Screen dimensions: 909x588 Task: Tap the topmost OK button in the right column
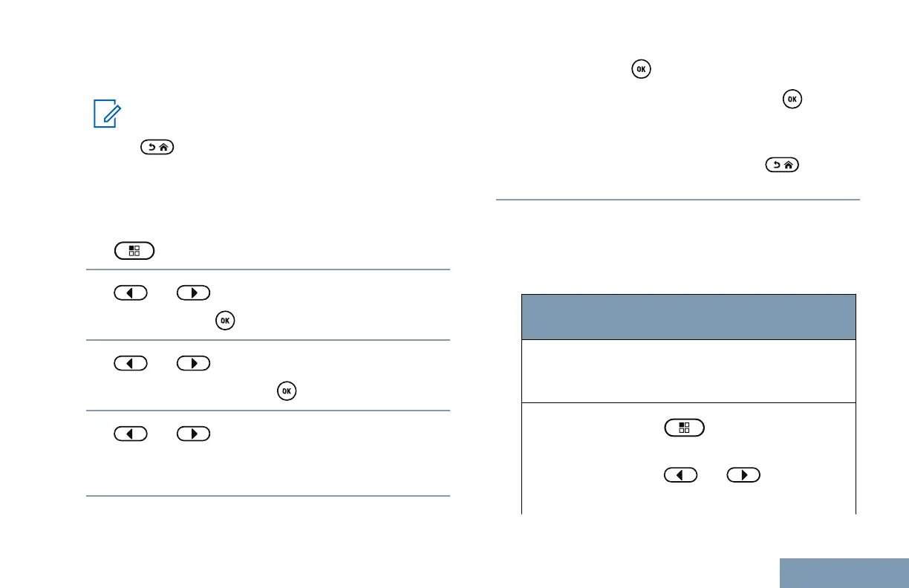pyautogui.click(x=639, y=69)
